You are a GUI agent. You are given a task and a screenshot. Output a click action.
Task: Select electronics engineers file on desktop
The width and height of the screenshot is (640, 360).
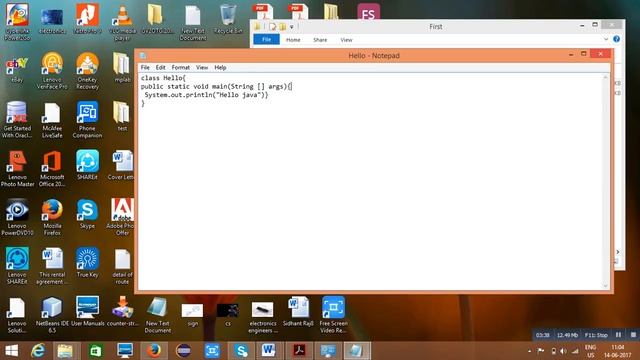[x=262, y=317]
